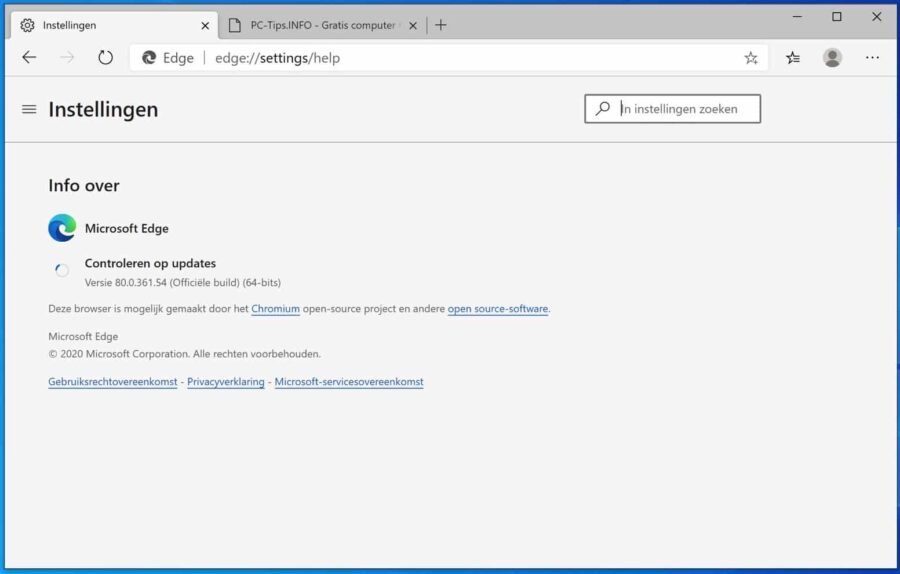Image resolution: width=900 pixels, height=574 pixels.
Task: Close the Instellingen tab
Action: [x=205, y=26]
